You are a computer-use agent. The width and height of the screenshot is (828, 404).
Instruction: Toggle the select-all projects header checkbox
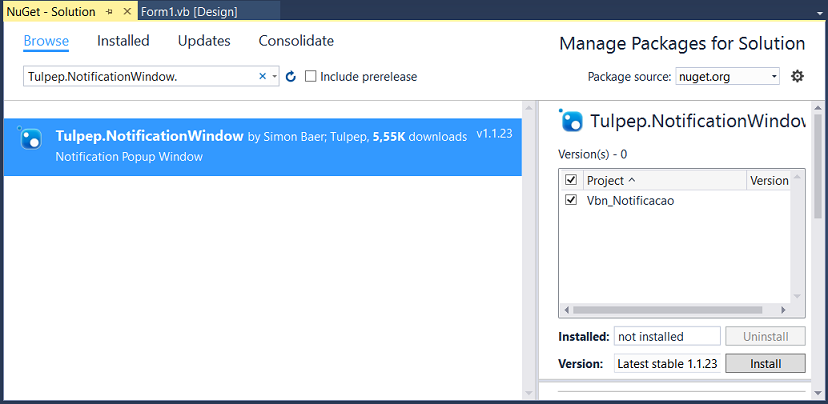571,180
